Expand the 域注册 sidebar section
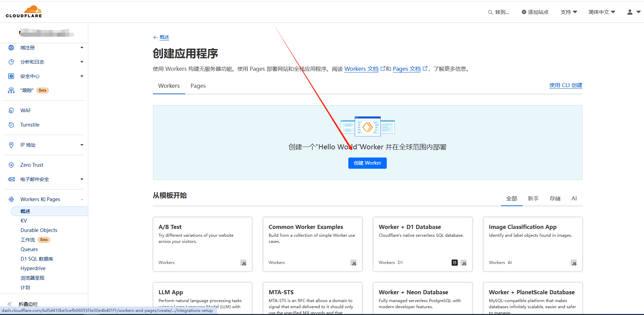 [82, 48]
